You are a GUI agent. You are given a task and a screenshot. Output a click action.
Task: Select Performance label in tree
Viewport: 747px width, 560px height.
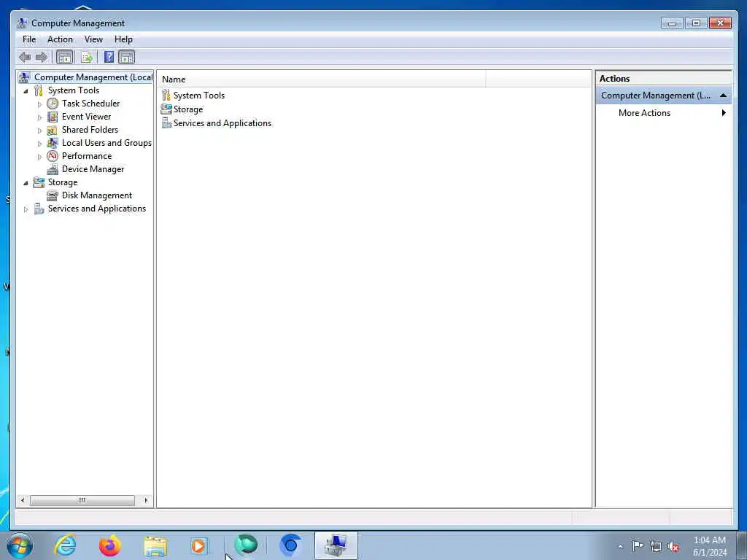[87, 156]
